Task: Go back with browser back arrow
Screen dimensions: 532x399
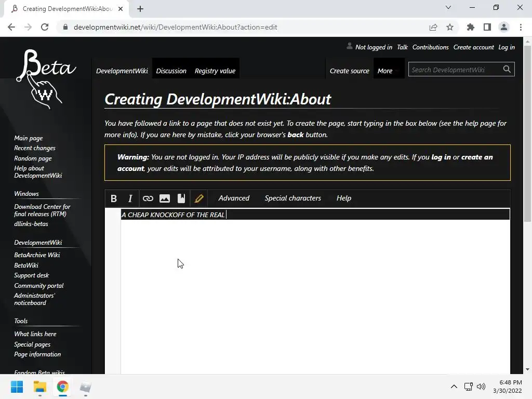Action: 11,27
